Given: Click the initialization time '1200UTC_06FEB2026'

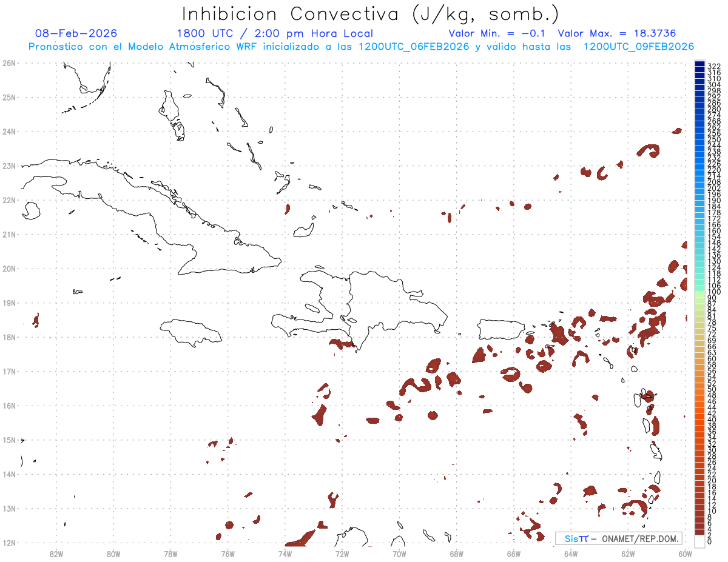Looking at the screenshot, I should click(x=414, y=47).
